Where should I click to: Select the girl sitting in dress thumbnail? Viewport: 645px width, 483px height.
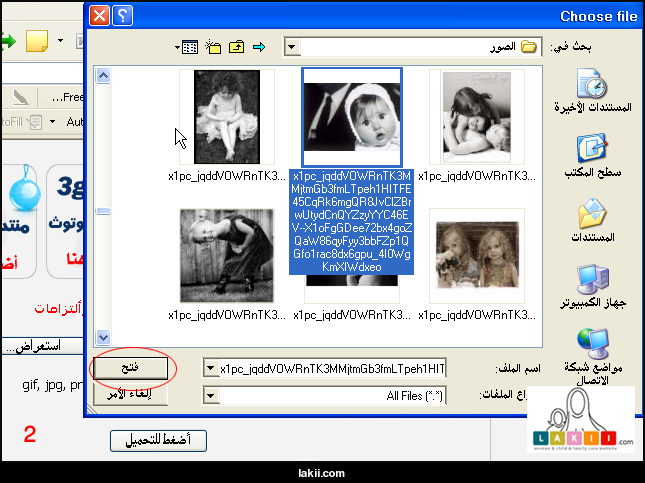tap(220, 117)
